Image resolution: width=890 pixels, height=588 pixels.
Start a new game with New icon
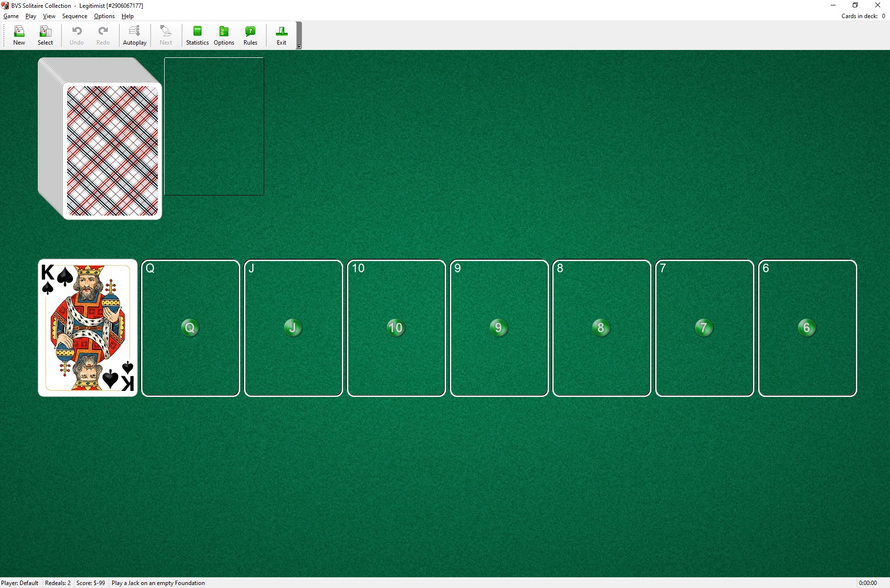[x=19, y=35]
